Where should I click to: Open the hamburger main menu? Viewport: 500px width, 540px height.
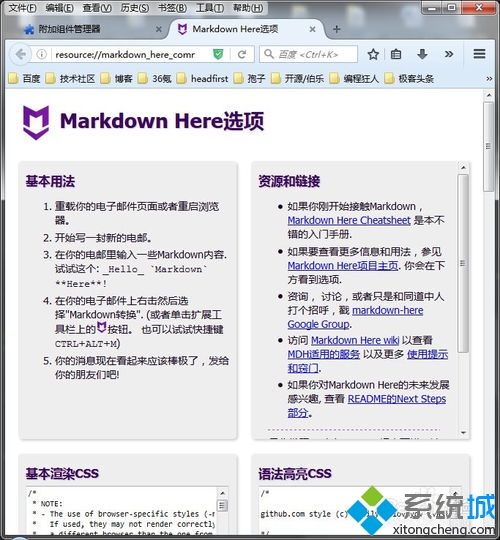pos(479,54)
